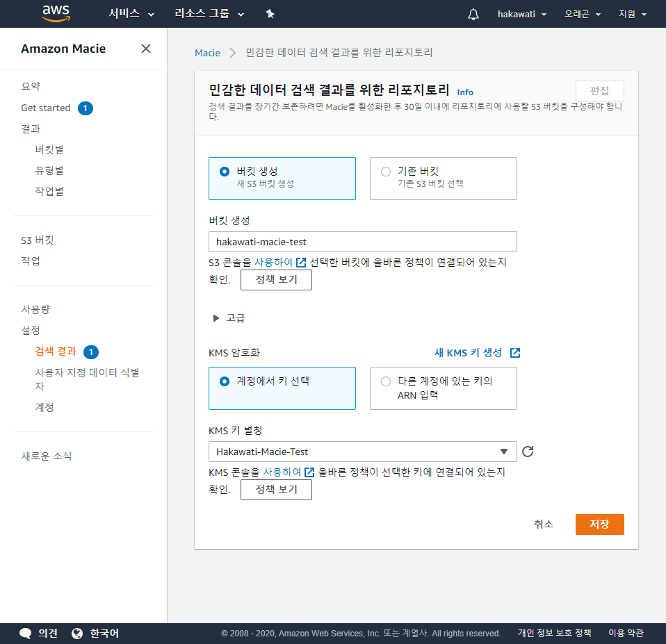
Task: Go to 요약 in the sidebar
Action: [x=31, y=86]
